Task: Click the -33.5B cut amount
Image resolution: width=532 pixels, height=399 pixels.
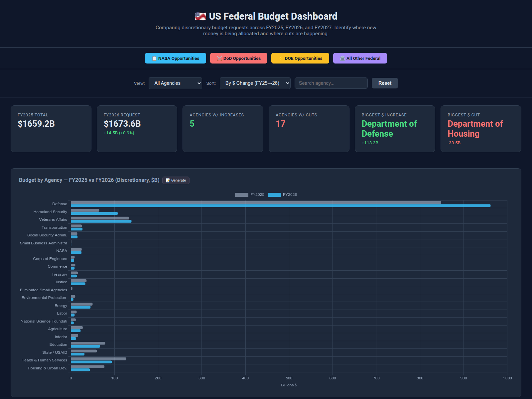Action: (454, 143)
